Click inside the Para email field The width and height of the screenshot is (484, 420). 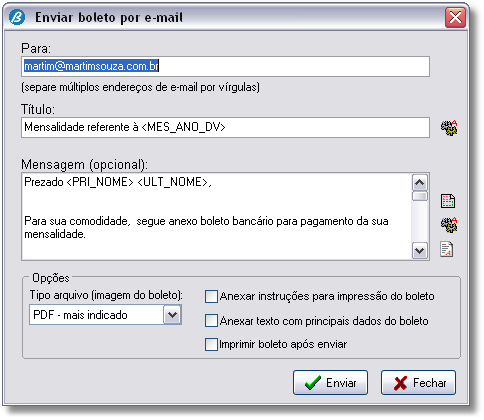pyautogui.click(x=225, y=66)
